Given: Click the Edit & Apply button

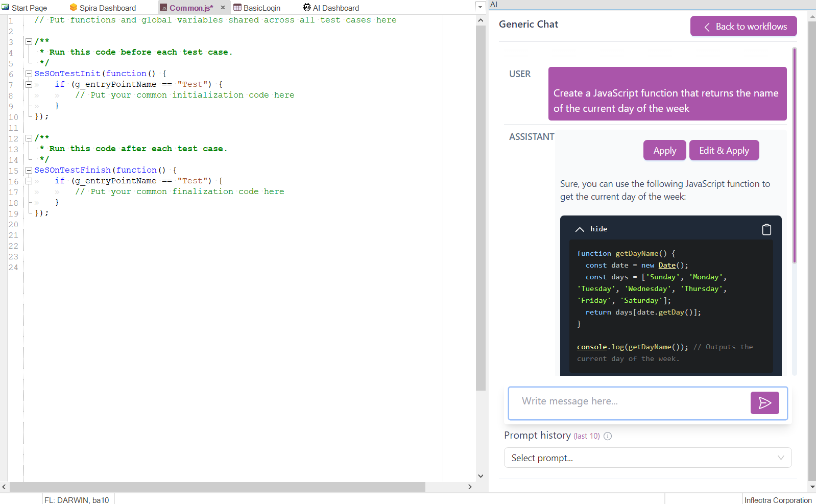Looking at the screenshot, I should point(724,151).
